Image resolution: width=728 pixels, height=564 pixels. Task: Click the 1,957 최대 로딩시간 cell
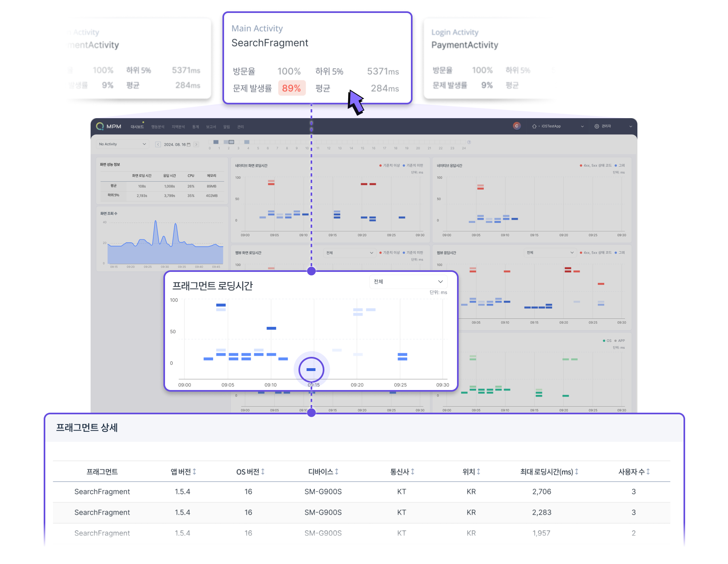click(x=542, y=533)
